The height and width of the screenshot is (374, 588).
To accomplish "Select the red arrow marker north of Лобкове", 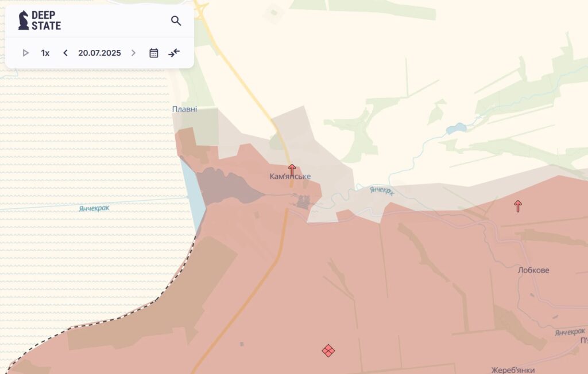I will (518, 206).
